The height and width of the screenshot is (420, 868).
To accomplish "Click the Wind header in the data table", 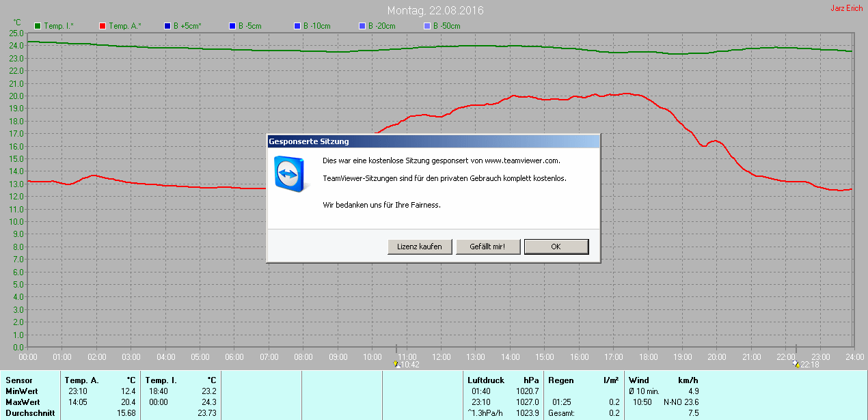I will (639, 380).
